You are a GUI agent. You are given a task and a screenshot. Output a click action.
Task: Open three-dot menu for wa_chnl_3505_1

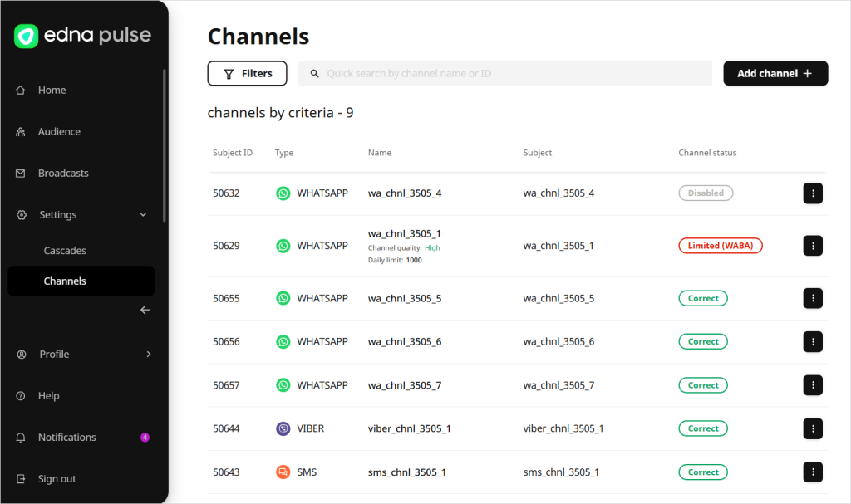(x=812, y=246)
